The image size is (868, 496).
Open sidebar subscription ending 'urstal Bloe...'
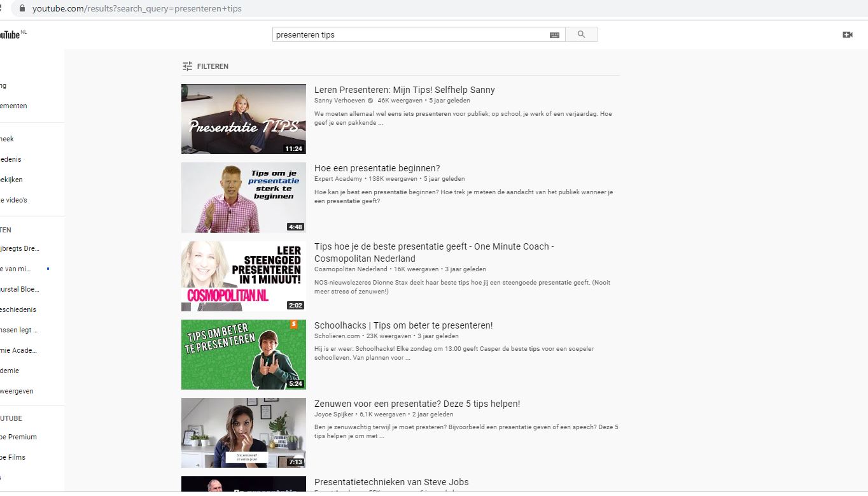[20, 289]
